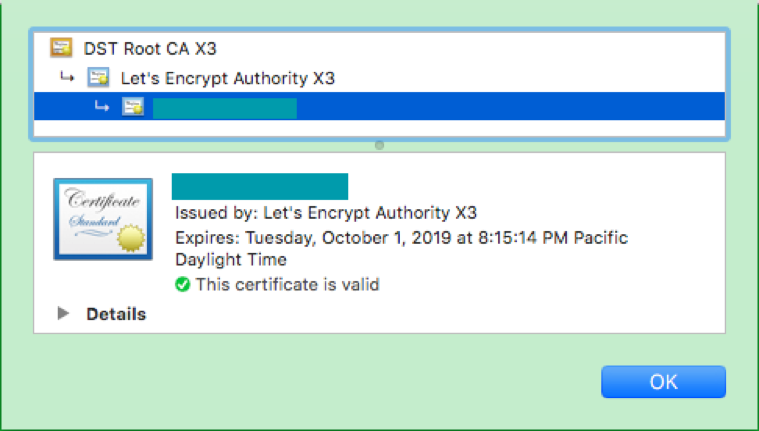Click the large Certificate Standard image
Image resolution: width=759 pixels, height=431 pixels.
click(x=103, y=219)
